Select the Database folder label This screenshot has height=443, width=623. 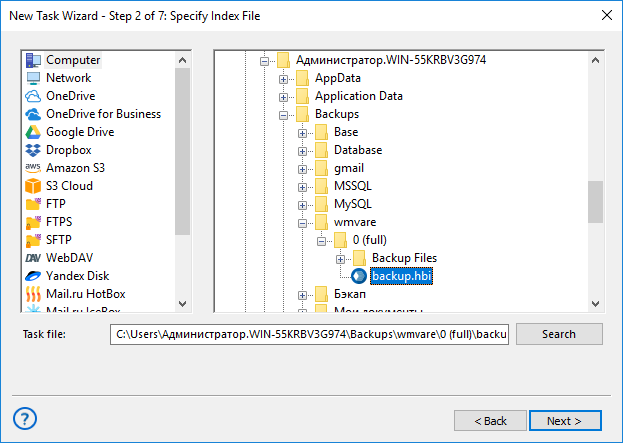(358, 150)
